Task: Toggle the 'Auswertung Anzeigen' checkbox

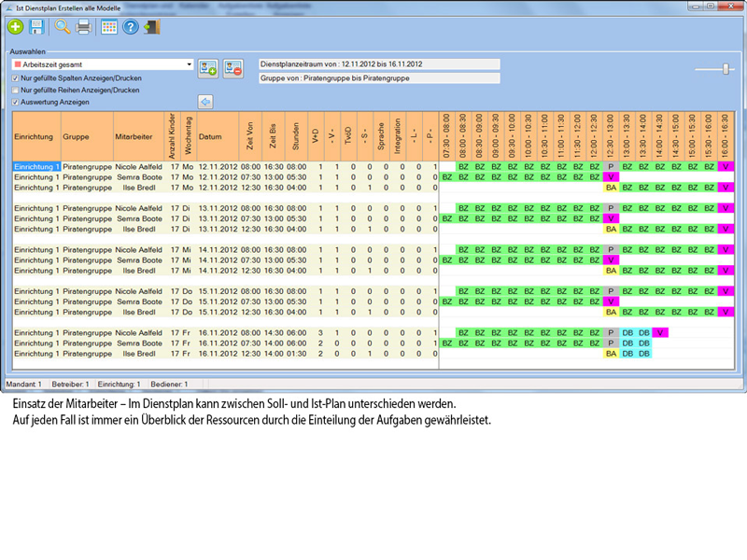Action: point(16,102)
